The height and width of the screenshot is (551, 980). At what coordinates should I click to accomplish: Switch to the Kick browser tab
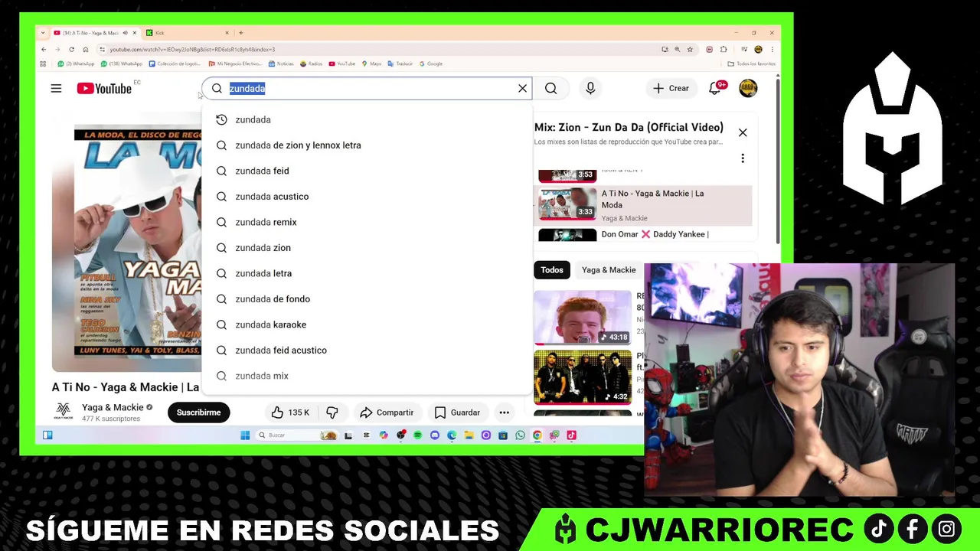coord(188,33)
